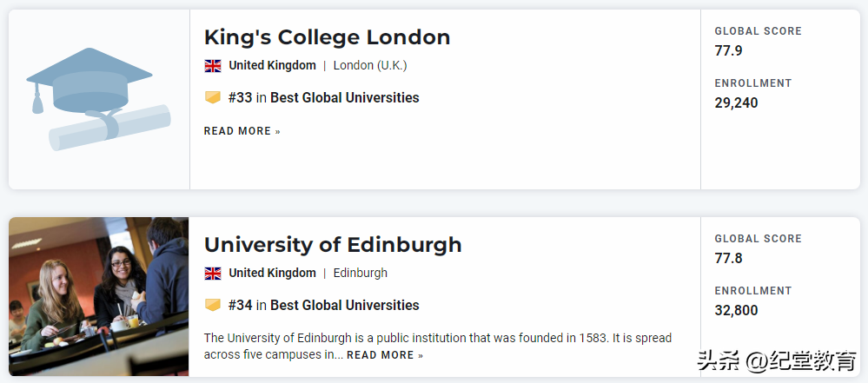This screenshot has width=868, height=383.
Task: Select United Kingdom text in Edinburgh card
Action: pyautogui.click(x=272, y=273)
